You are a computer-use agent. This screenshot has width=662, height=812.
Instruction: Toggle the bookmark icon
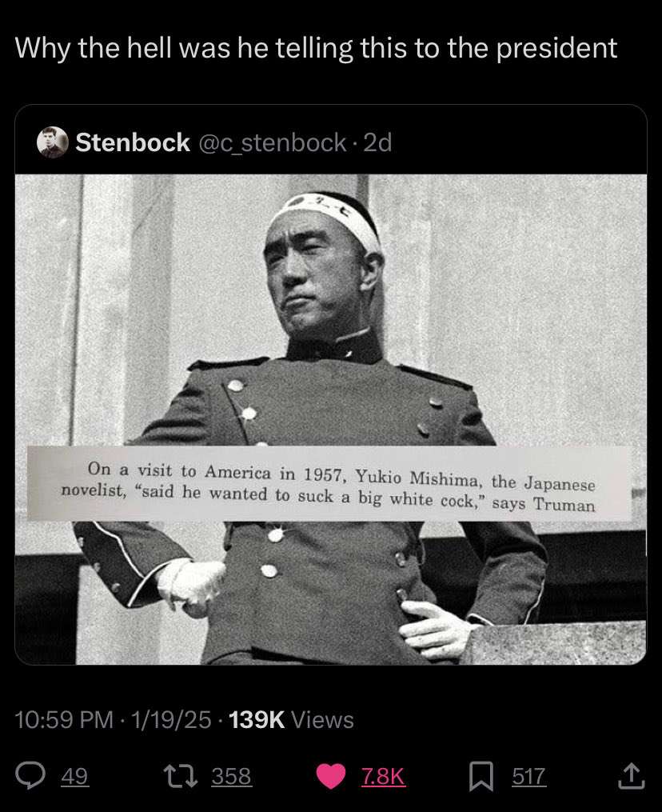(481, 777)
